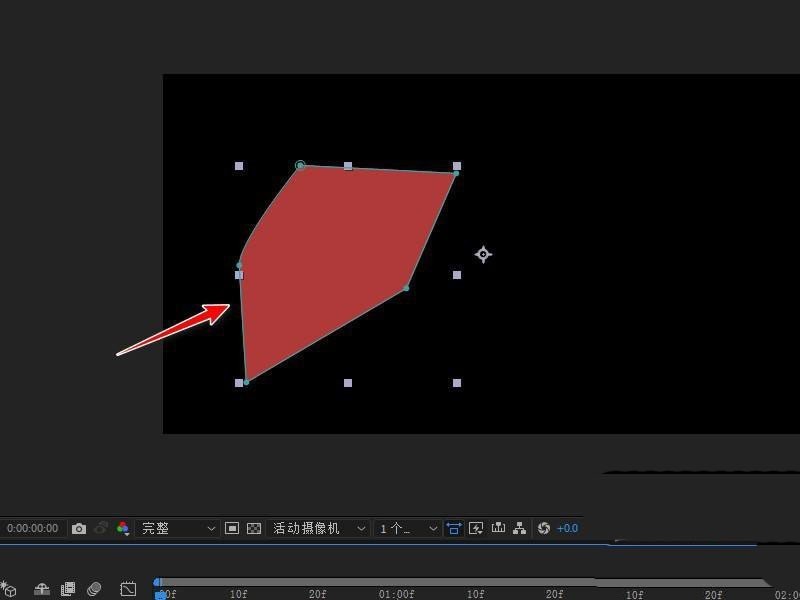Click the snapshot camera icon
This screenshot has height=600, width=800.
click(x=79, y=529)
